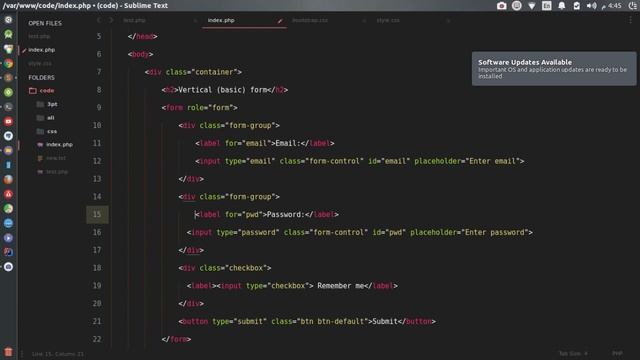This screenshot has height=360, width=640.
Task: Switch to the bootstrap.css tab
Action: click(x=310, y=20)
